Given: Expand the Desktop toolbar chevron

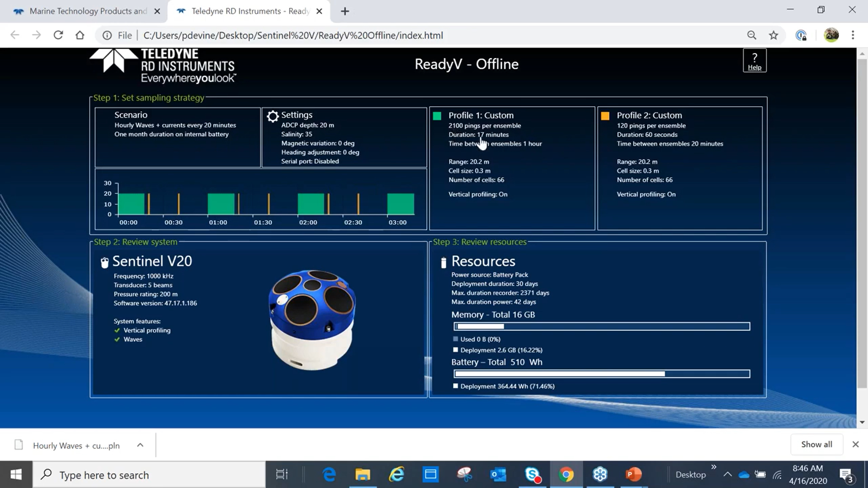Looking at the screenshot, I should pos(714,467).
